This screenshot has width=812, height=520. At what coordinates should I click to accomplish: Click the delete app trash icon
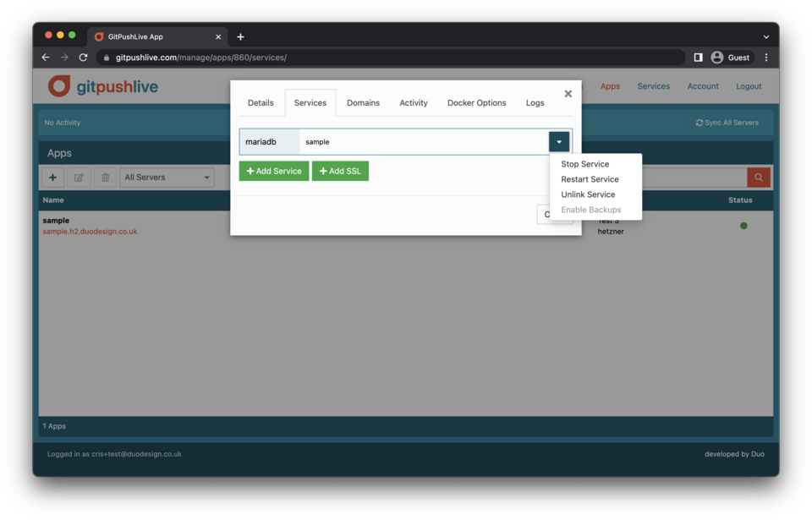coord(105,178)
